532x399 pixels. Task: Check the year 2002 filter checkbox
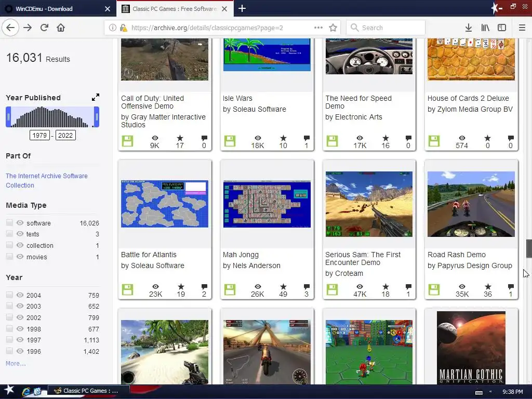coord(9,317)
